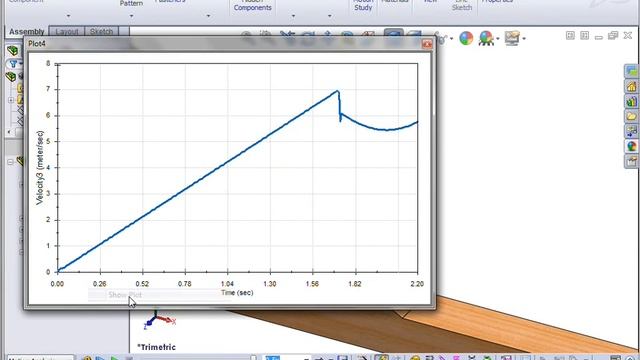Click Show Hidden Components ribbon button
This screenshot has width=640, height=360.
click(x=252, y=5)
